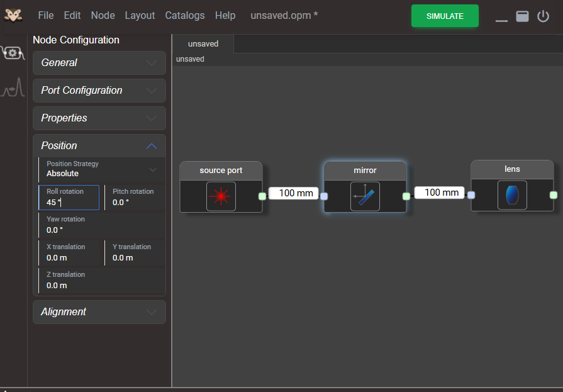Focus the Z translation field

(102, 280)
